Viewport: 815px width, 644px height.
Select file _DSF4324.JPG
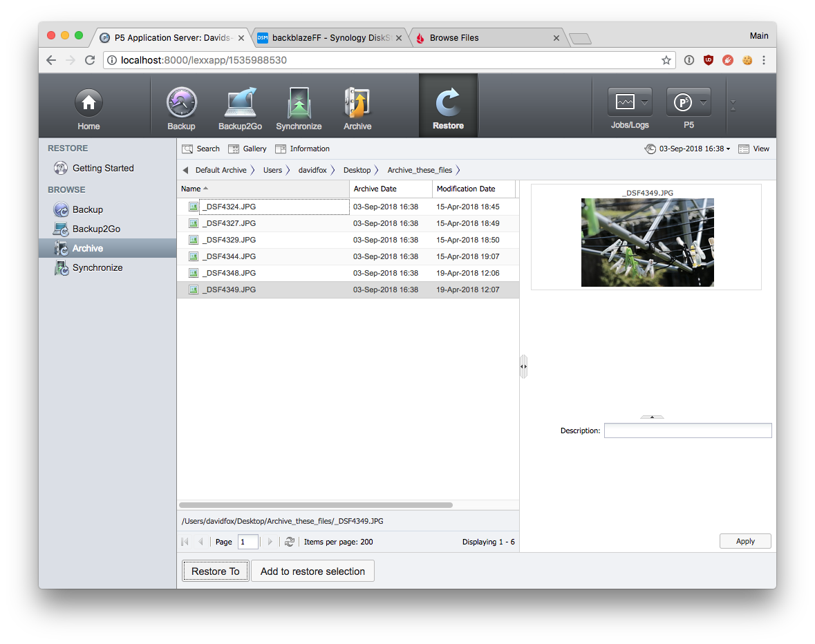coord(348,207)
